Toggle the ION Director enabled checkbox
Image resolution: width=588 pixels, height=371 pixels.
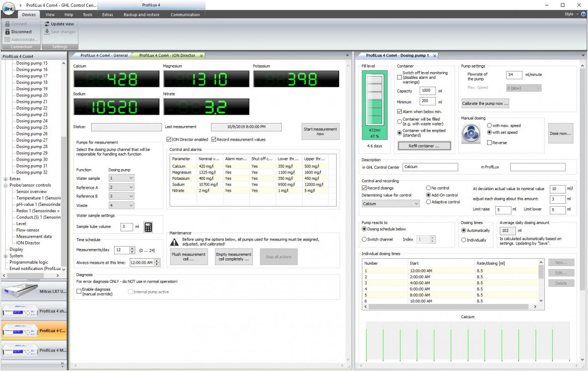(x=169, y=140)
